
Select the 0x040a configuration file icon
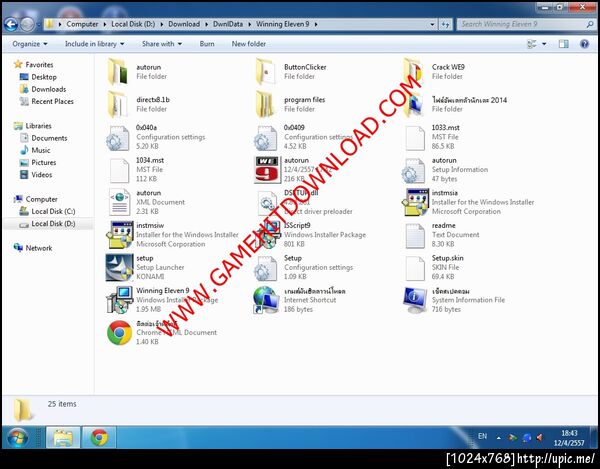click(x=119, y=137)
